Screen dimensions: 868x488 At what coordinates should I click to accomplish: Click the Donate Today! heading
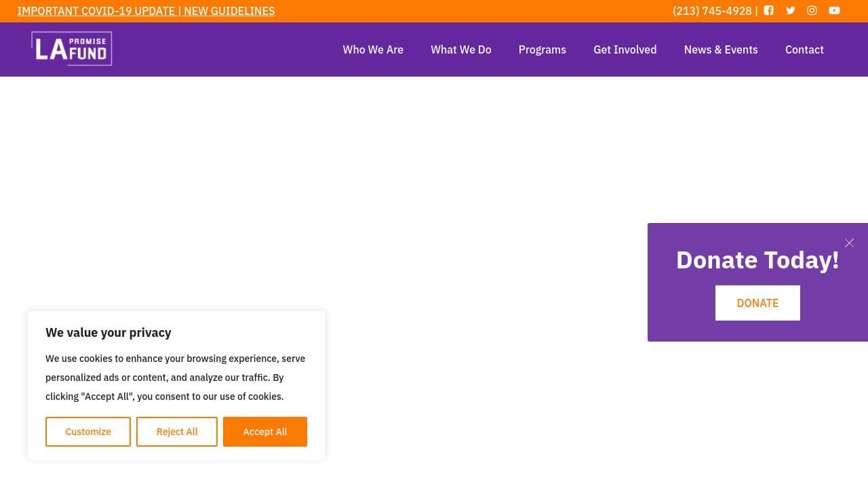point(757,260)
